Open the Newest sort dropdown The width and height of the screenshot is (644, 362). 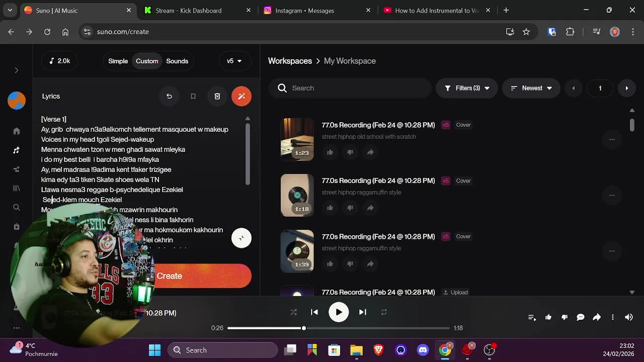click(531, 88)
